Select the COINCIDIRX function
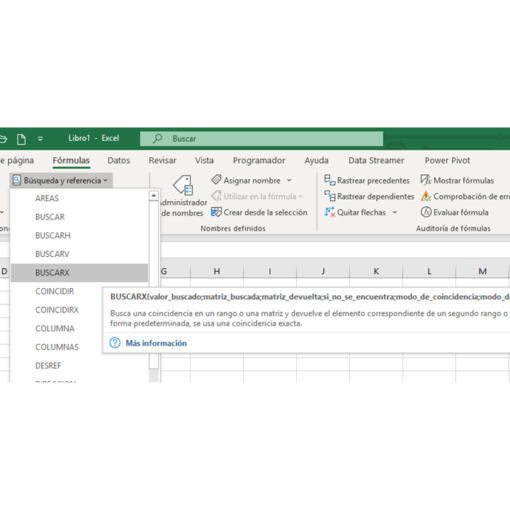510x510 pixels. (x=57, y=310)
